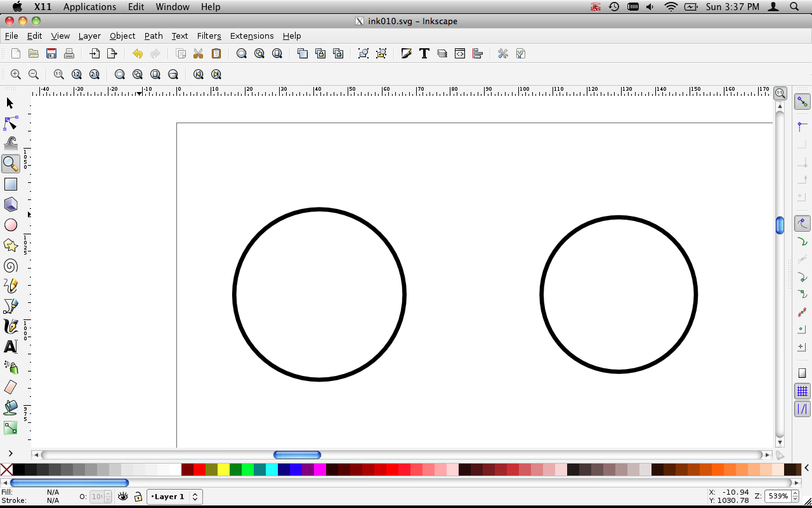Open the Extensions menu
This screenshot has height=508, width=812.
click(x=252, y=36)
